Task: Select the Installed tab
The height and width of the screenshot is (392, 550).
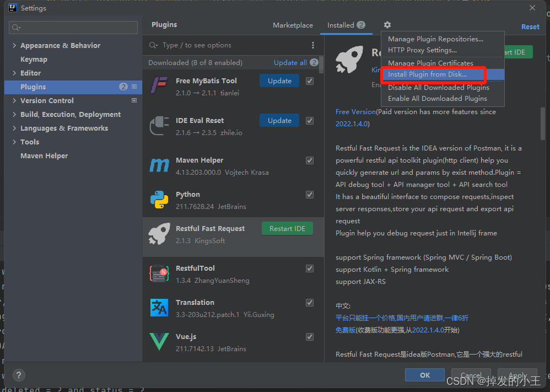Action: pyautogui.click(x=346, y=25)
